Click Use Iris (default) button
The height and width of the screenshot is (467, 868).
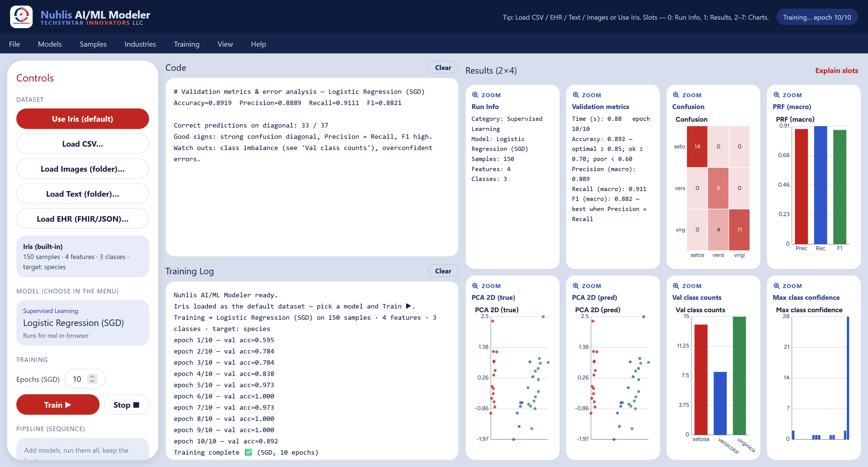pos(83,119)
